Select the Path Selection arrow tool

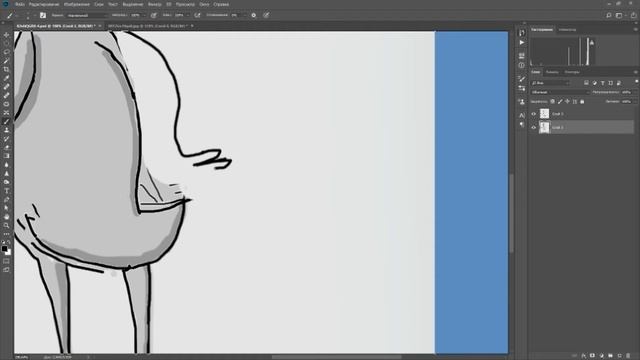tap(6, 208)
